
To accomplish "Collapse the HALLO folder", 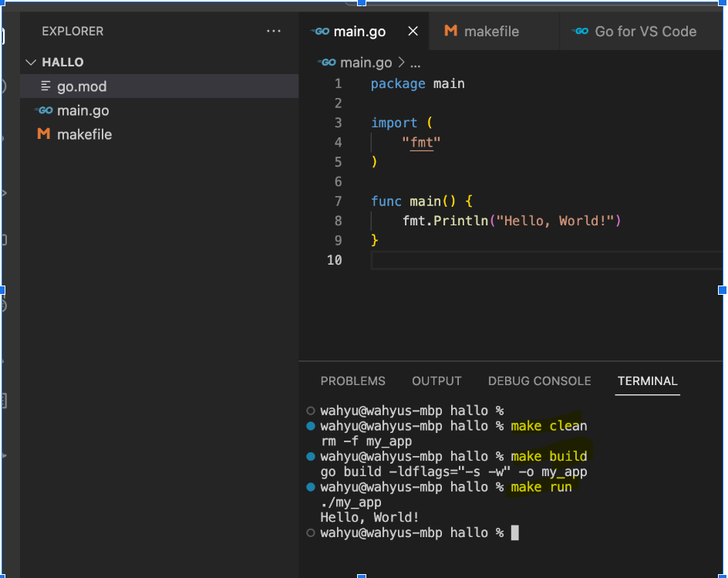I will click(x=30, y=62).
